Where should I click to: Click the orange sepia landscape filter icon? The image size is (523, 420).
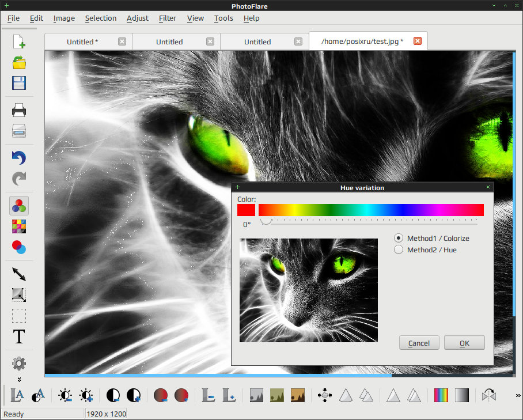click(298, 395)
